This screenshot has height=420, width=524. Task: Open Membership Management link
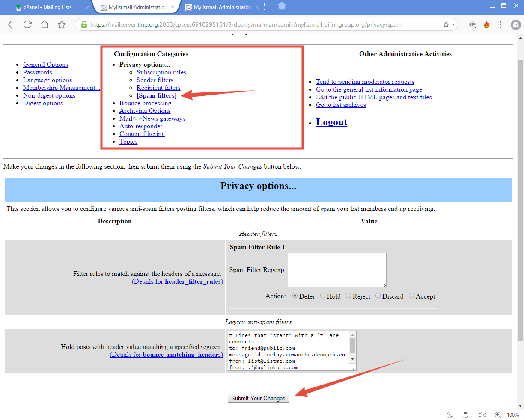[x=61, y=88]
